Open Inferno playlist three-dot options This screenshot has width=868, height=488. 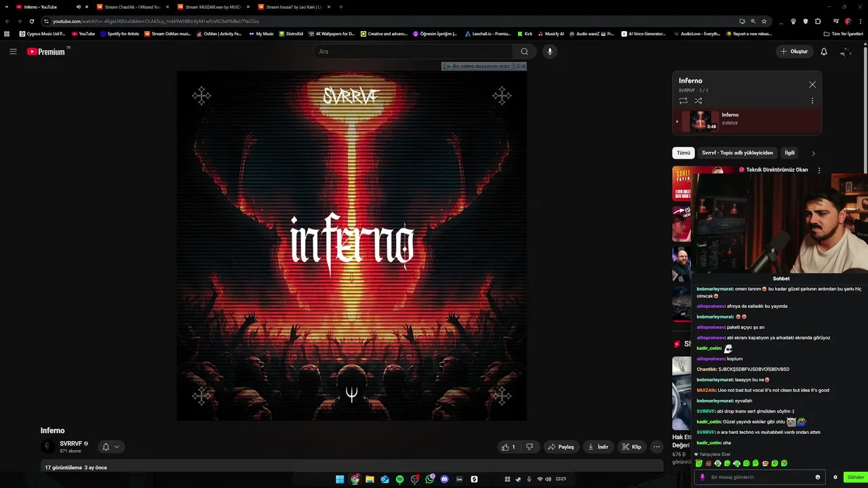tap(812, 101)
